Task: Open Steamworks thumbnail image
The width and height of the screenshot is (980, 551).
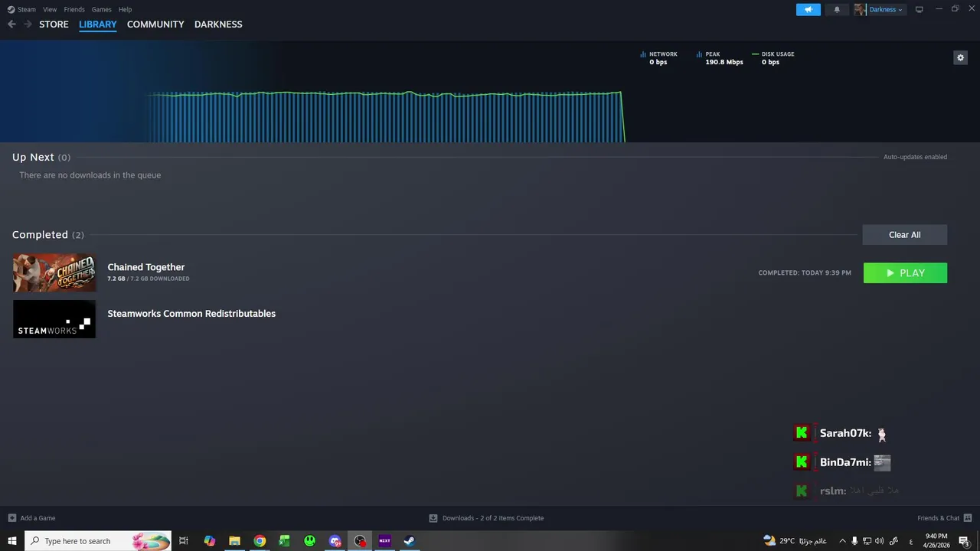Action: 54,319
